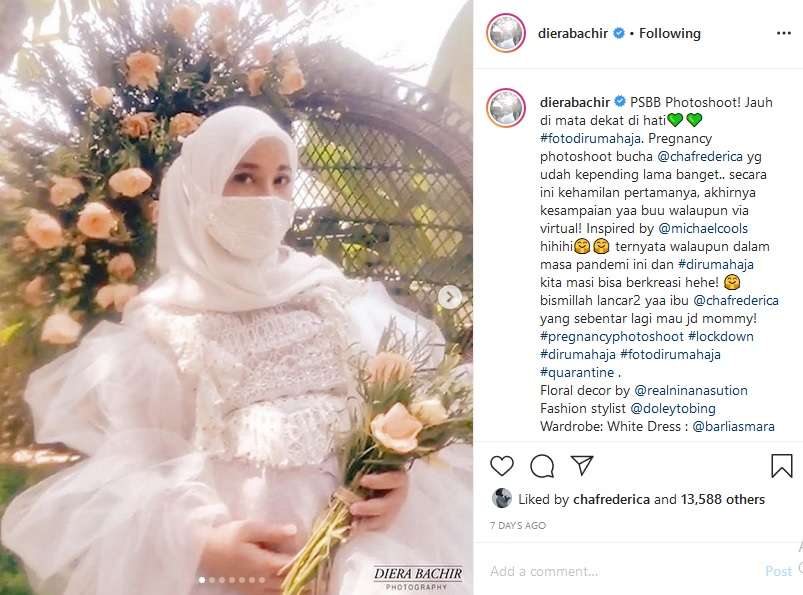Open the #fotodirumahaja hashtag in caption start
The height and width of the screenshot is (595, 803).
(590, 138)
